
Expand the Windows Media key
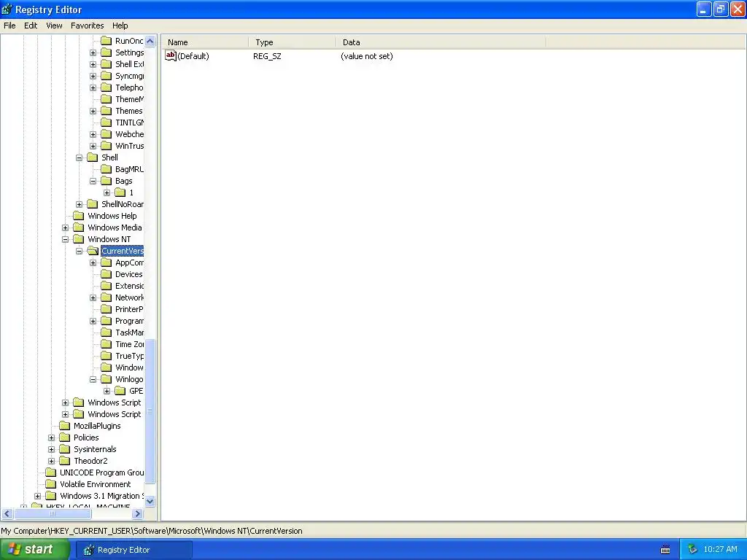click(65, 227)
